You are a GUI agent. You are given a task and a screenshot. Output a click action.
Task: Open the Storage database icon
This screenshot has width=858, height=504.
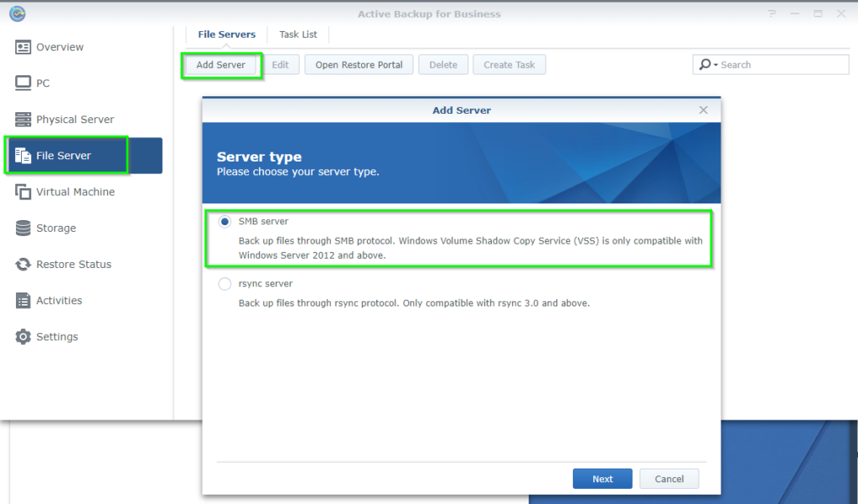click(23, 228)
